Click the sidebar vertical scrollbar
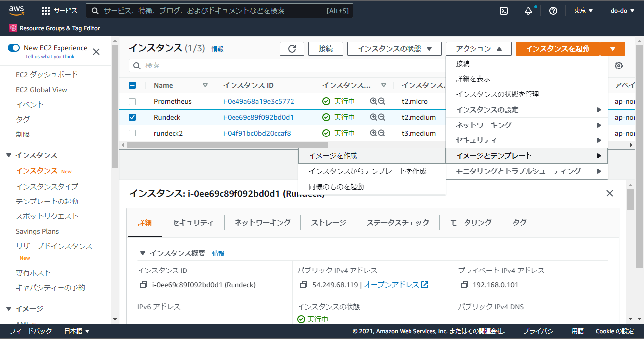The image size is (644, 339). [x=115, y=106]
